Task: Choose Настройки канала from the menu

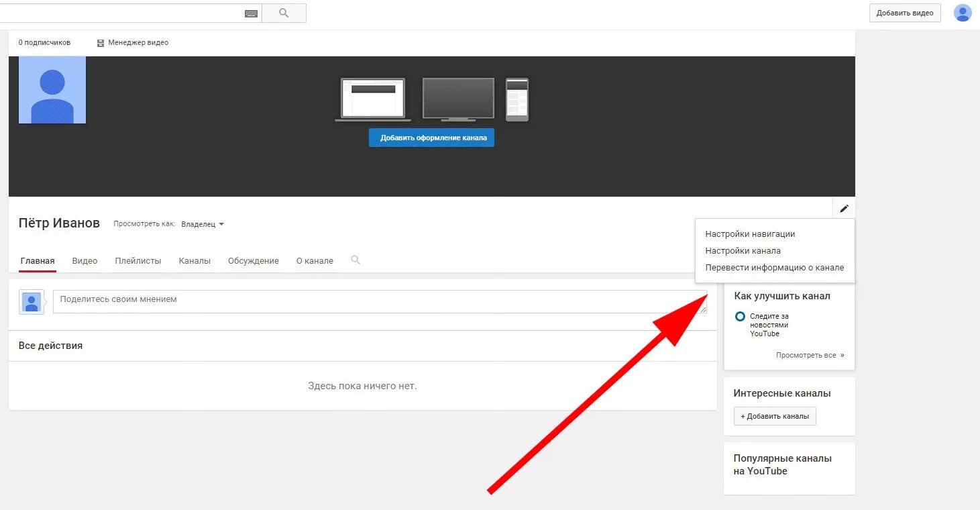Action: tap(743, 251)
